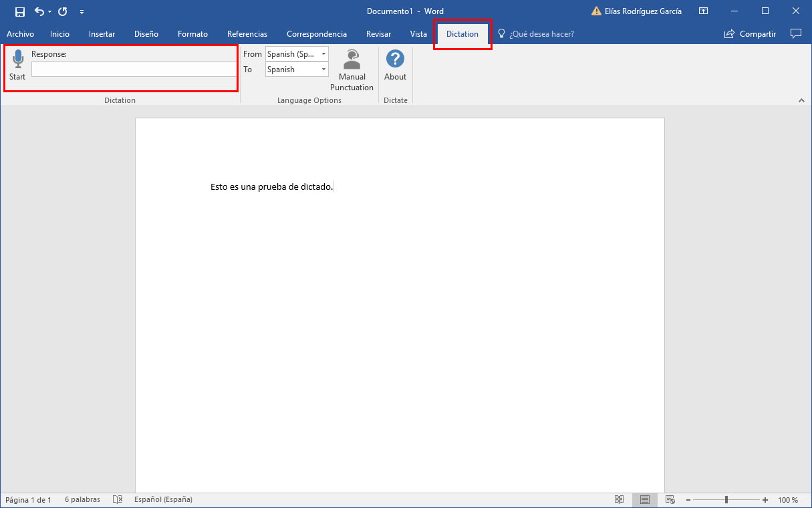Select Web Layout view in the status bar

(x=669, y=499)
